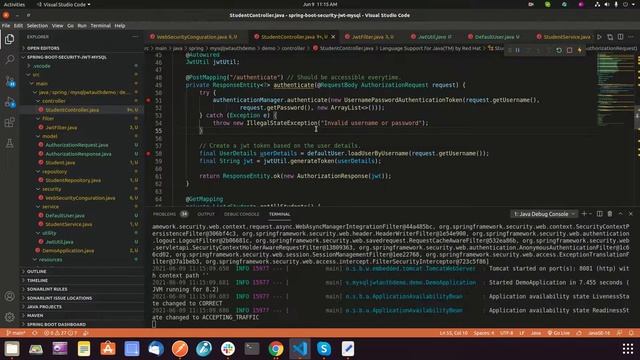Expand the Timeline section

pos(37,280)
